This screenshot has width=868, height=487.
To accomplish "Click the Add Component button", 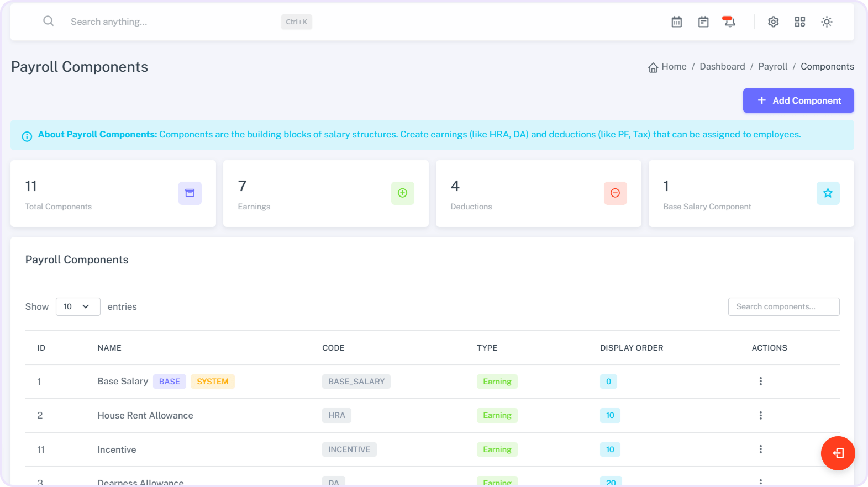I will (x=798, y=100).
